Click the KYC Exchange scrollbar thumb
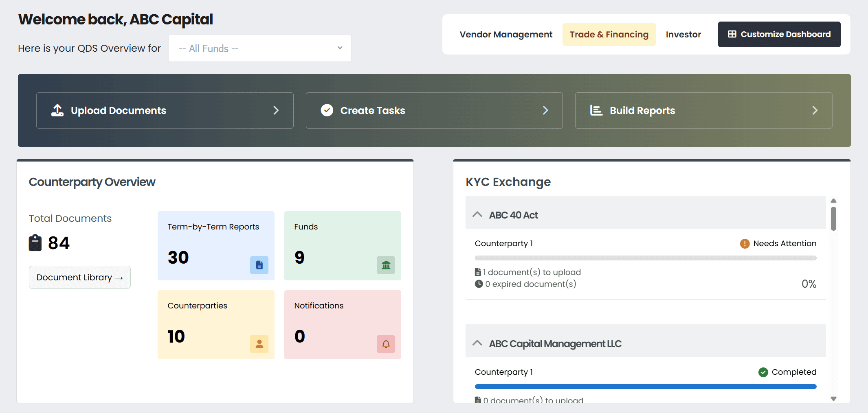The height and width of the screenshot is (413, 868). [x=833, y=219]
